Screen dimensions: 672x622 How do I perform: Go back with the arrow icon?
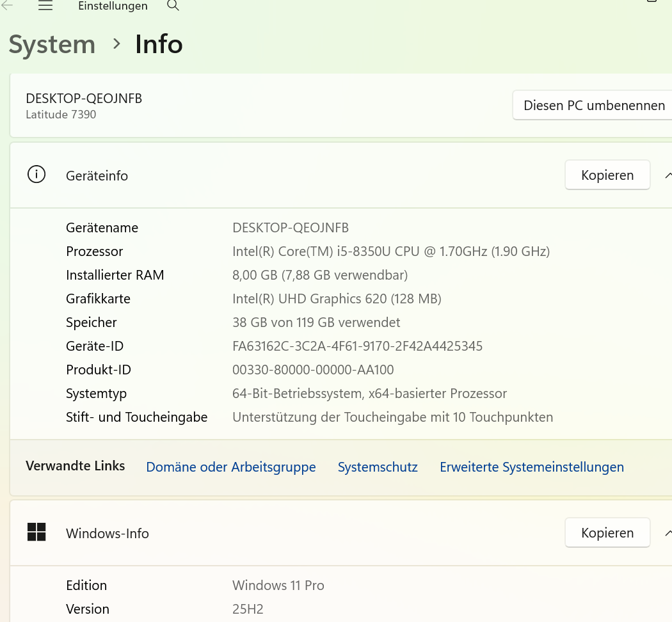7,5
